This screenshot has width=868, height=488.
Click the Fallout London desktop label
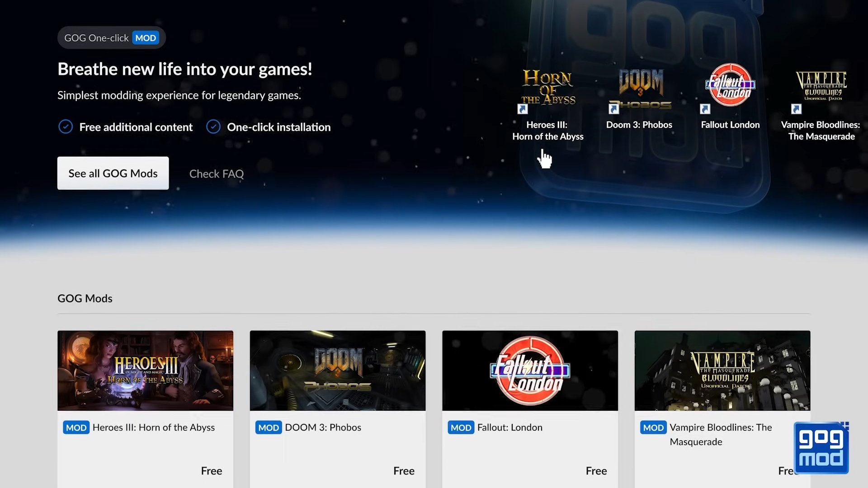coord(730,125)
